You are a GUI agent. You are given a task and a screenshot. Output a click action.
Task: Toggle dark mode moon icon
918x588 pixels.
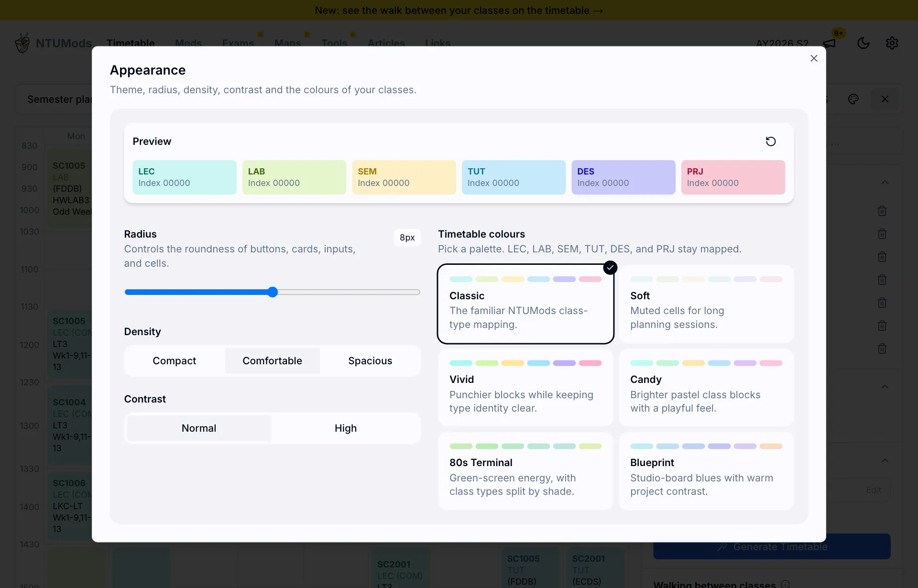pyautogui.click(x=863, y=43)
